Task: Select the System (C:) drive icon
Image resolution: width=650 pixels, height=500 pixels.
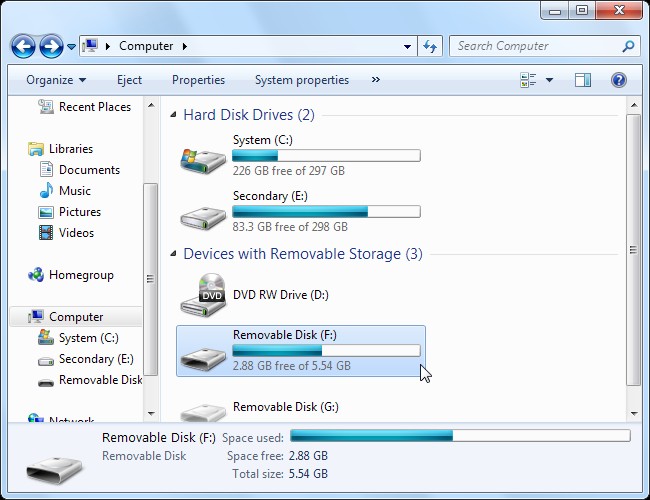Action: pyautogui.click(x=203, y=160)
